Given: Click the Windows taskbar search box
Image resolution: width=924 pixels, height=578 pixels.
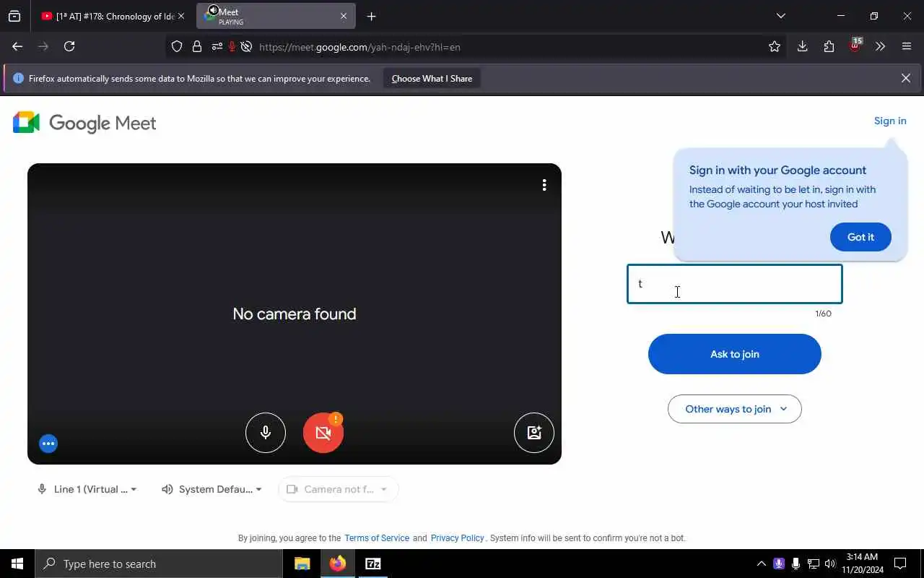Looking at the screenshot, I should pos(159,564).
